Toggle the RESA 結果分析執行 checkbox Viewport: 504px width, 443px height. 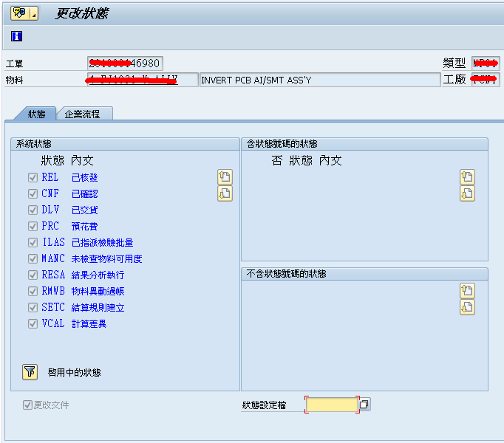33,275
